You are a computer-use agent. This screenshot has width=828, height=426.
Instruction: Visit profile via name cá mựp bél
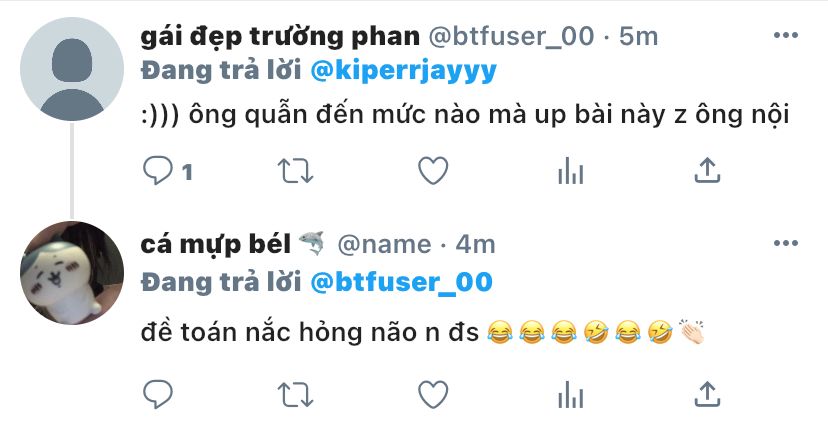[215, 244]
